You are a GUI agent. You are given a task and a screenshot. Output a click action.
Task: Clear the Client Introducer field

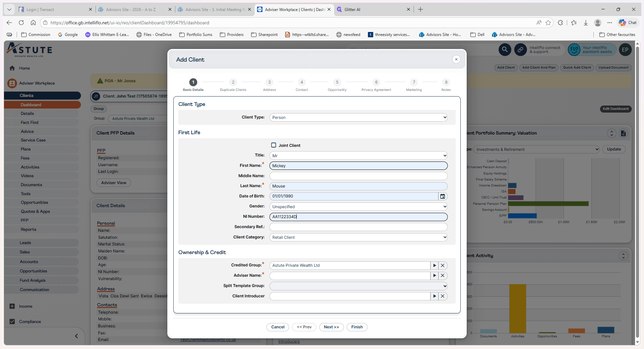pos(443,296)
